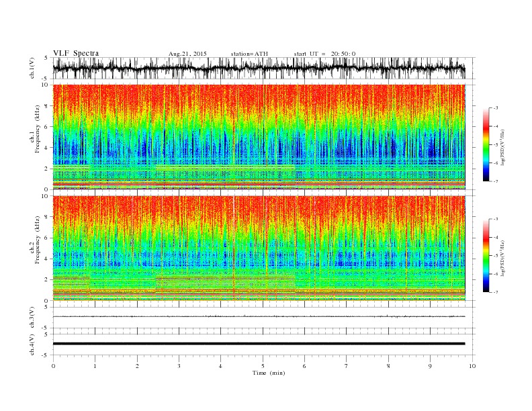Click the "ch.4(V)" axis label
Image resolution: width=532 pixels, height=411 pixels.
click(32, 345)
